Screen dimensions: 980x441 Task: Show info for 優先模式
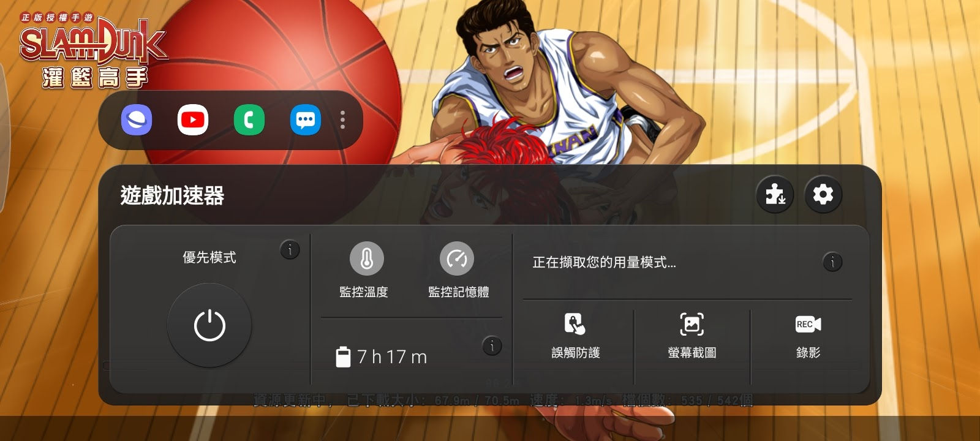click(290, 249)
